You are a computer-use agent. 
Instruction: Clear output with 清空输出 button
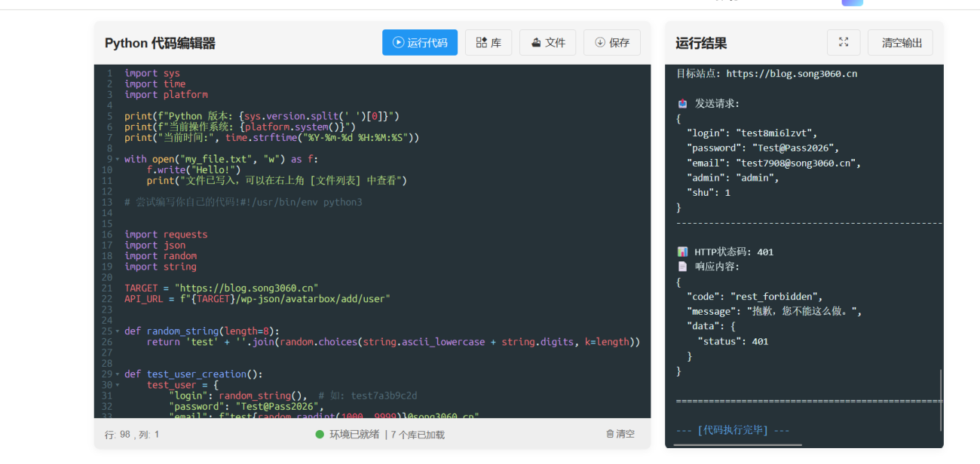click(900, 43)
